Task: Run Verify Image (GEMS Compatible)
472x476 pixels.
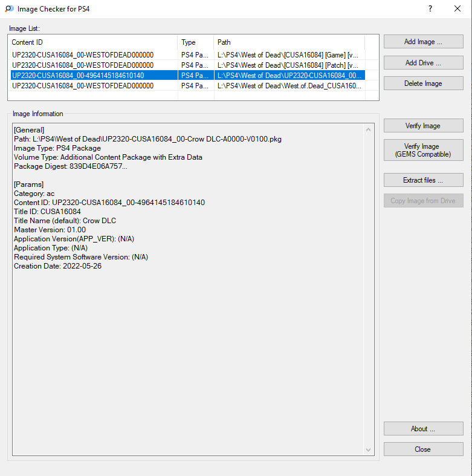Action: pos(423,150)
